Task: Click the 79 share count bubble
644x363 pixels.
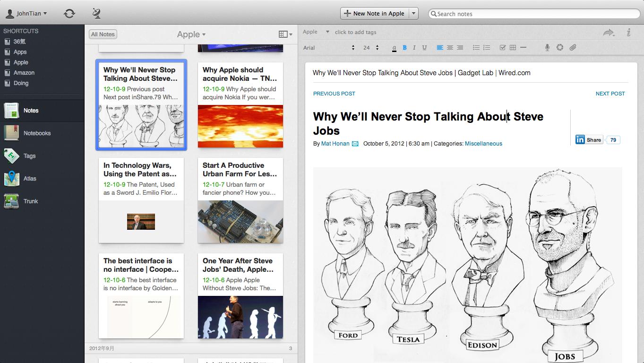Action: (x=613, y=140)
